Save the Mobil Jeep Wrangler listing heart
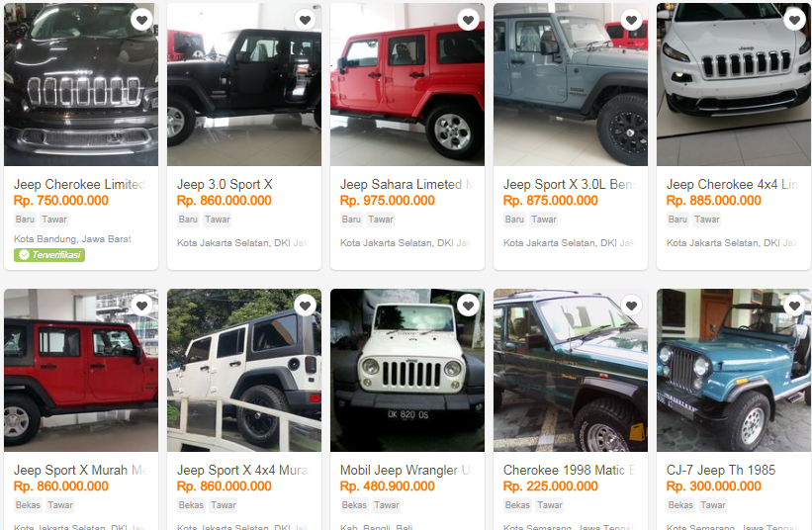The image size is (812, 530). tap(468, 306)
